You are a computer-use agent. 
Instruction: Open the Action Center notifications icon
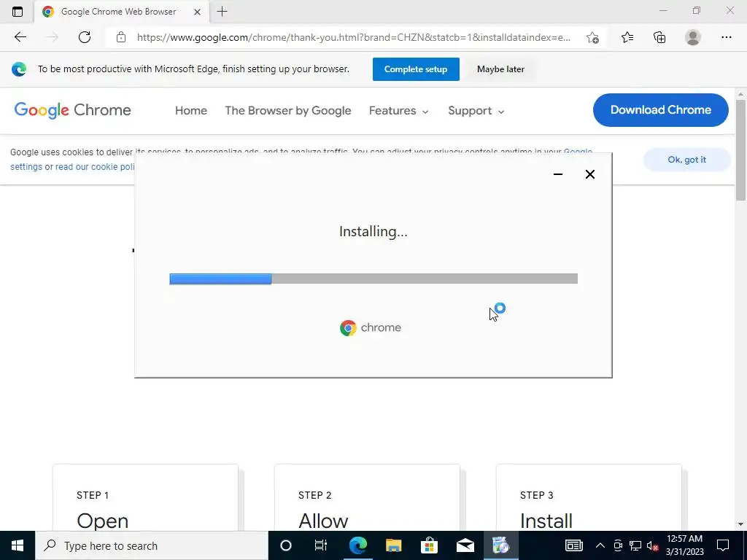pyautogui.click(x=723, y=545)
